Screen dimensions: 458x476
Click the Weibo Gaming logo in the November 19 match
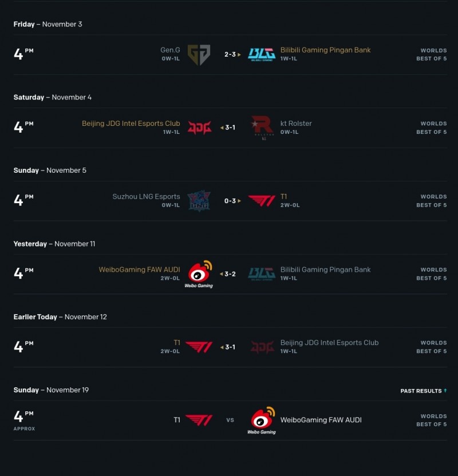point(262,421)
